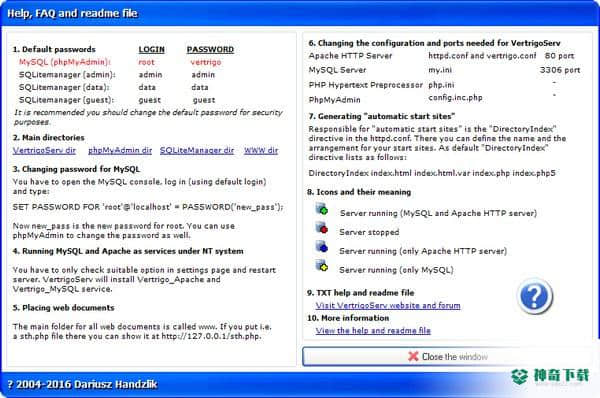600x398 pixels.
Task: Click 'httpd.conf and vertrigo.conf' text
Action: pos(482,56)
